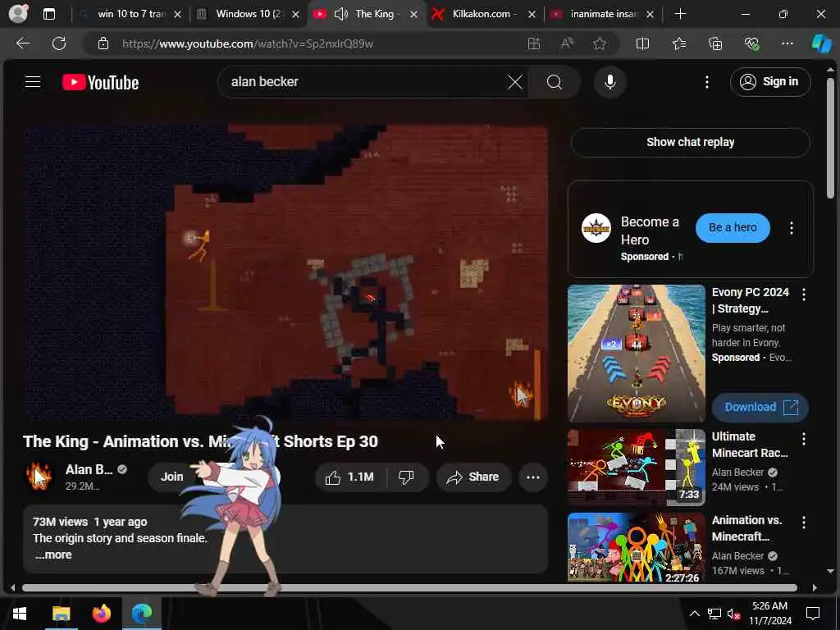This screenshot has height=630, width=840.
Task: View site information padlock icon
Action: coord(103,43)
